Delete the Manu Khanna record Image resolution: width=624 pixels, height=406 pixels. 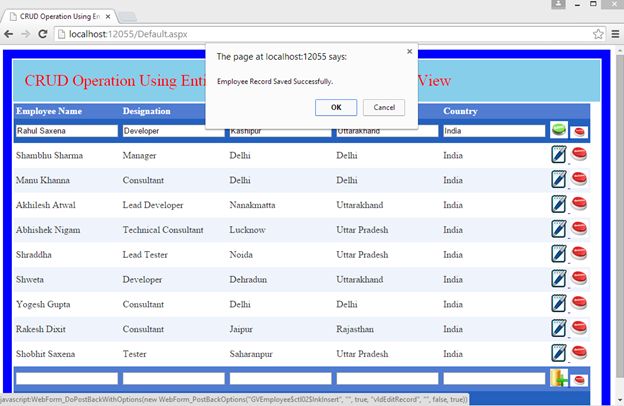click(x=579, y=178)
